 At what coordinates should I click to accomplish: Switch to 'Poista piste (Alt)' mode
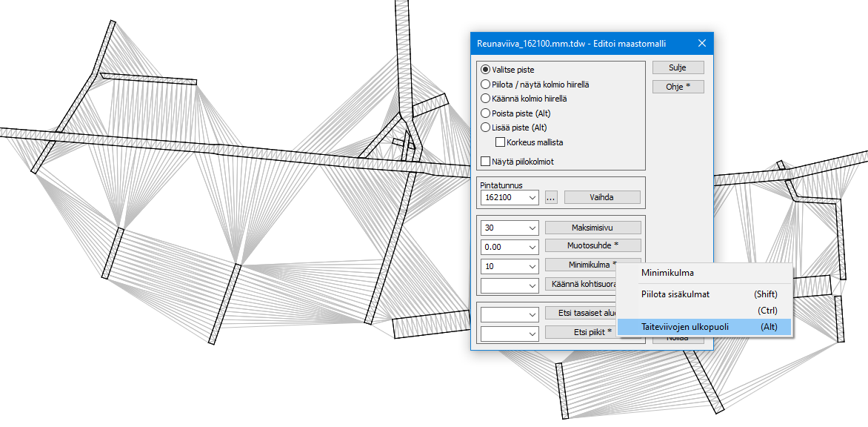[x=486, y=113]
